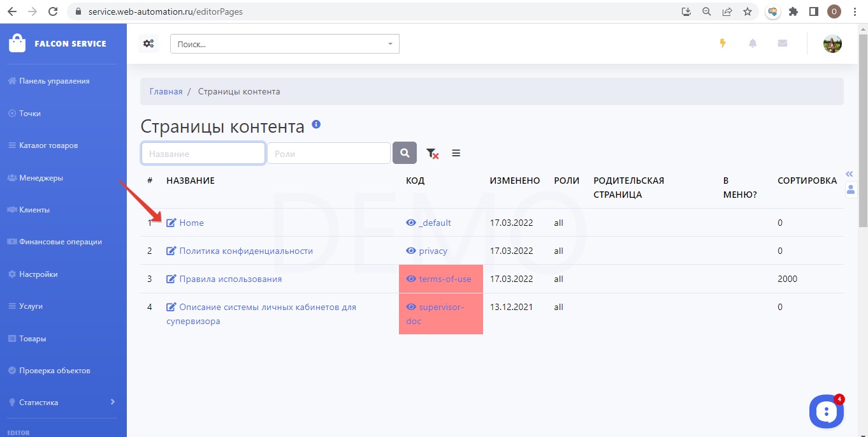Expand the Статистика sidebar submenu
Screen dimensions: 868x437
pyautogui.click(x=113, y=402)
